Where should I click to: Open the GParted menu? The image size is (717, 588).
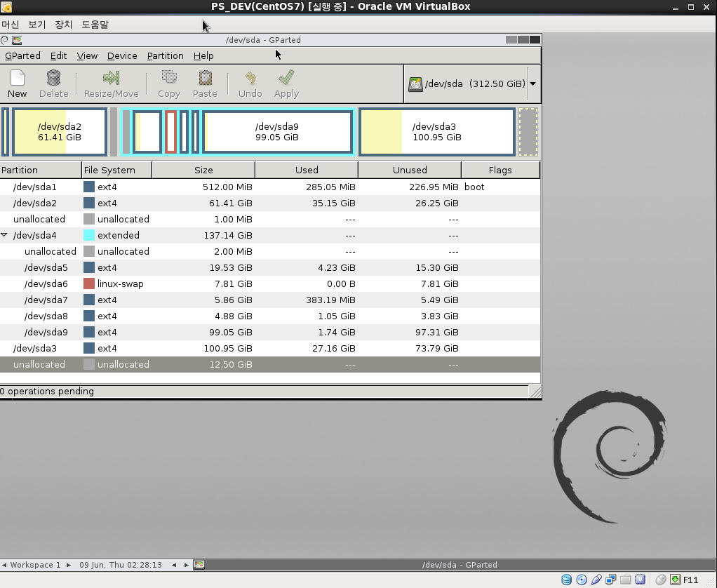(x=22, y=55)
